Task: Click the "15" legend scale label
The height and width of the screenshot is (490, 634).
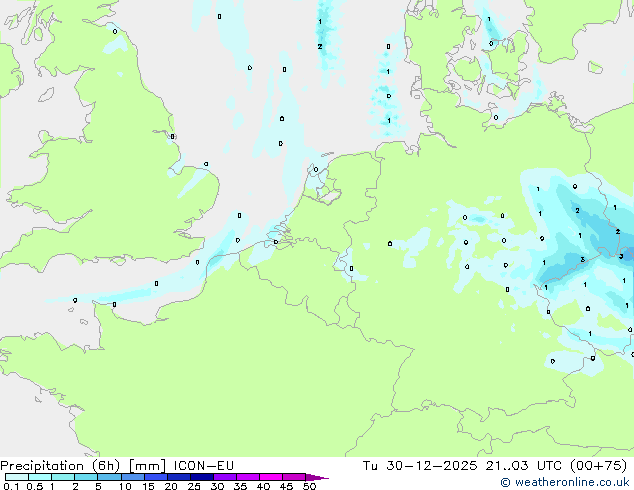Action: (x=148, y=486)
